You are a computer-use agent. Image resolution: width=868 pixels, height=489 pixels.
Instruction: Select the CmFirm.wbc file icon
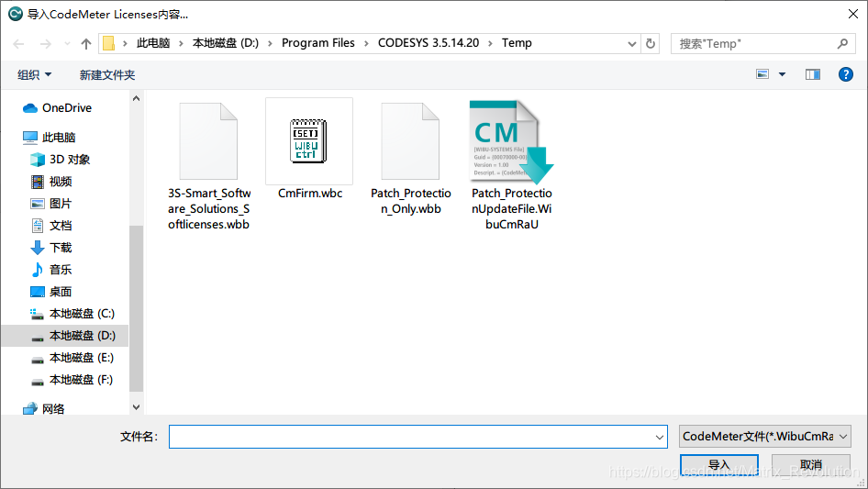(x=309, y=141)
